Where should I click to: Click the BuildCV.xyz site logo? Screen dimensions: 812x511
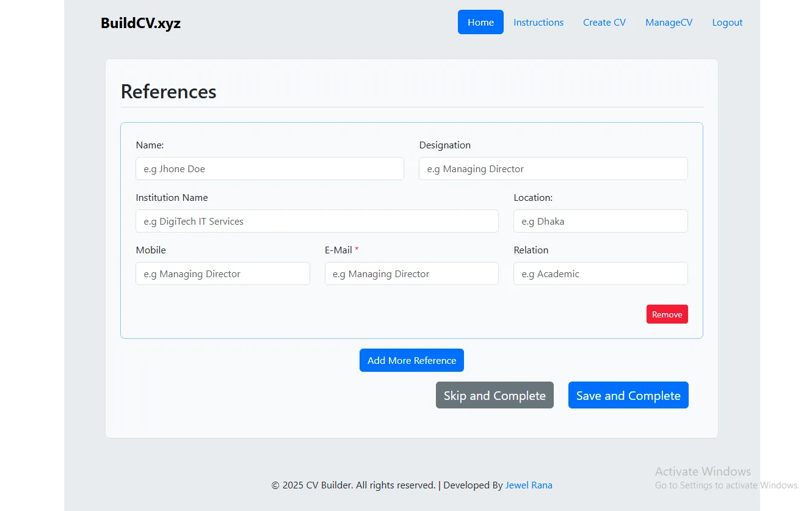140,23
